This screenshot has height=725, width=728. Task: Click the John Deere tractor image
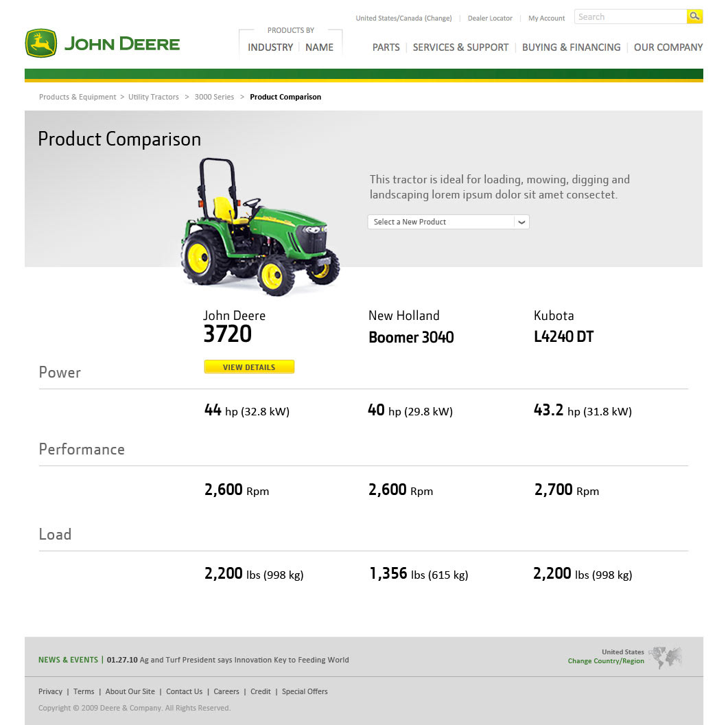point(260,227)
